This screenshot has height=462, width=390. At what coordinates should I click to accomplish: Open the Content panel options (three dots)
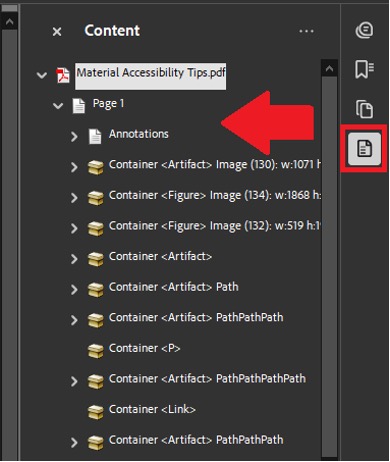(x=306, y=31)
